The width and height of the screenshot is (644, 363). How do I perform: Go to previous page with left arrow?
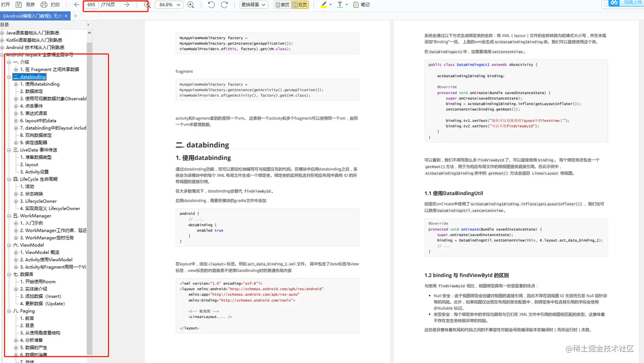(77, 5)
